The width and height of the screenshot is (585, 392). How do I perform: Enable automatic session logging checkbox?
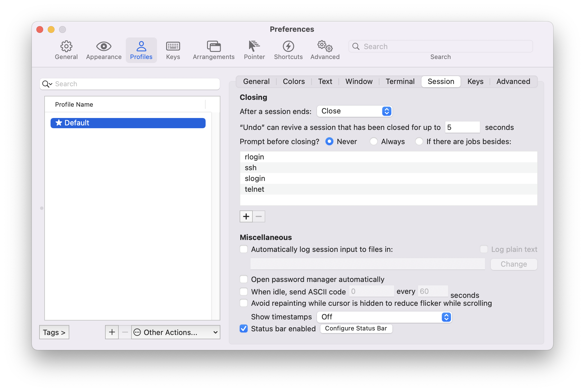click(x=244, y=249)
